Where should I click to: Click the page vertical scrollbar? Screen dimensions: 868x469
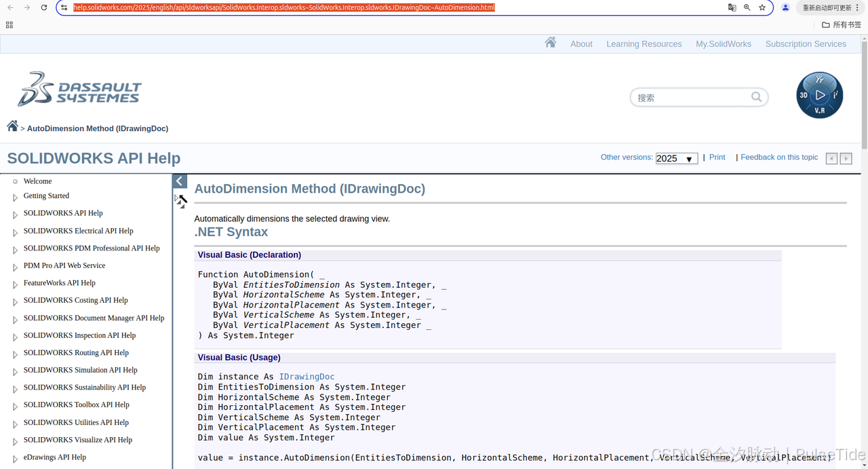pyautogui.click(x=864, y=95)
